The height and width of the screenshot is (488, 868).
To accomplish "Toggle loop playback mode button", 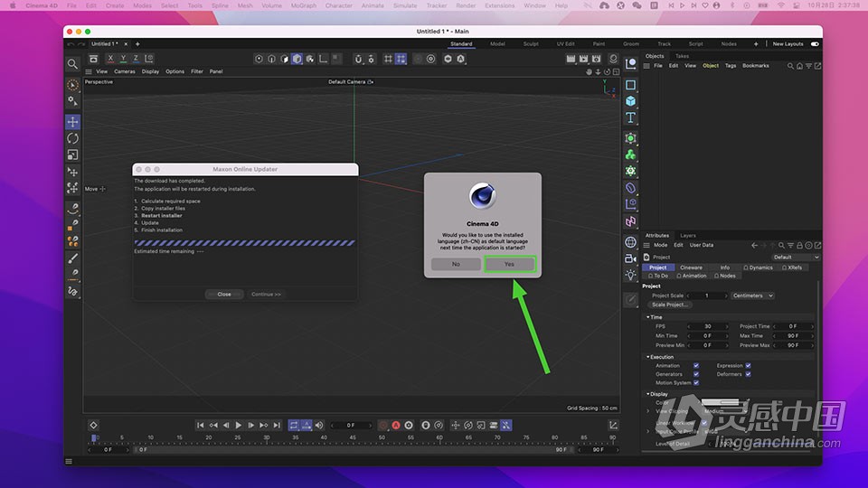I will tap(293, 425).
